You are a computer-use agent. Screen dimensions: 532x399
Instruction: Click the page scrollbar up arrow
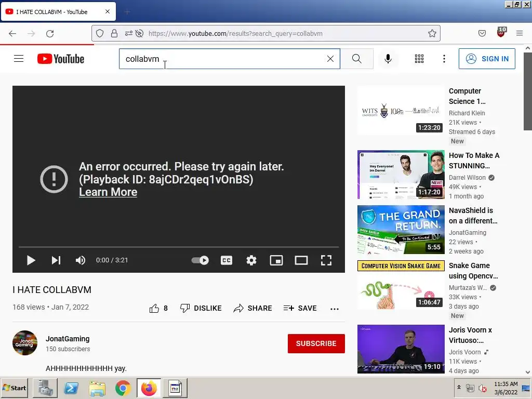(x=528, y=48)
